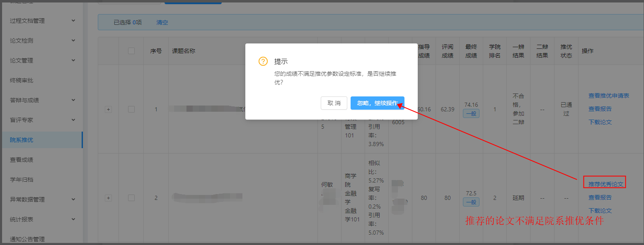Check the checkbox for row 1
The image size is (644, 245).
click(x=131, y=109)
